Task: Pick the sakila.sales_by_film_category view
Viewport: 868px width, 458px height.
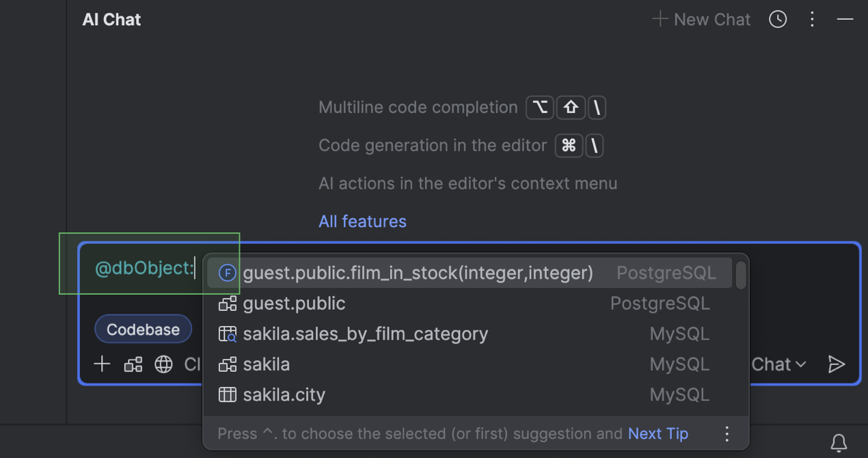Action: [365, 334]
